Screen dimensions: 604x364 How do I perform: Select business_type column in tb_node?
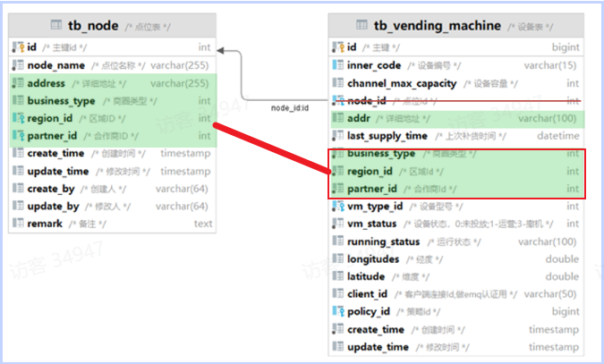pos(61,101)
